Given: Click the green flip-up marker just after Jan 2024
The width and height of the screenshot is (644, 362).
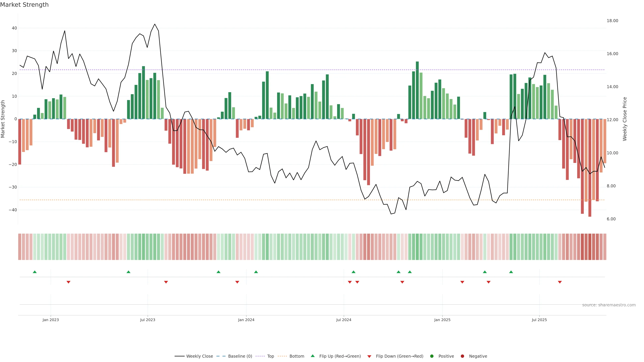Looking at the screenshot, I should click(256, 272).
